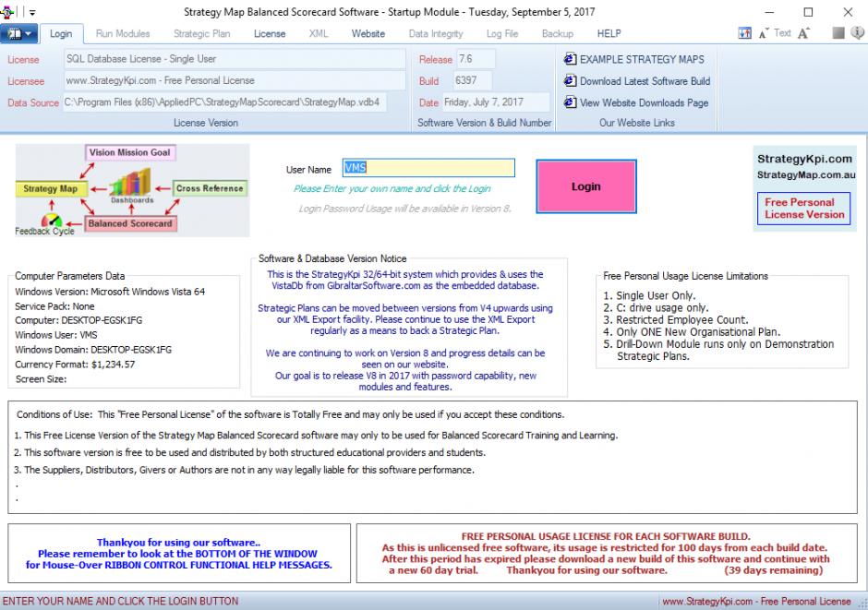Click the Release field showing 7.6

476,59
